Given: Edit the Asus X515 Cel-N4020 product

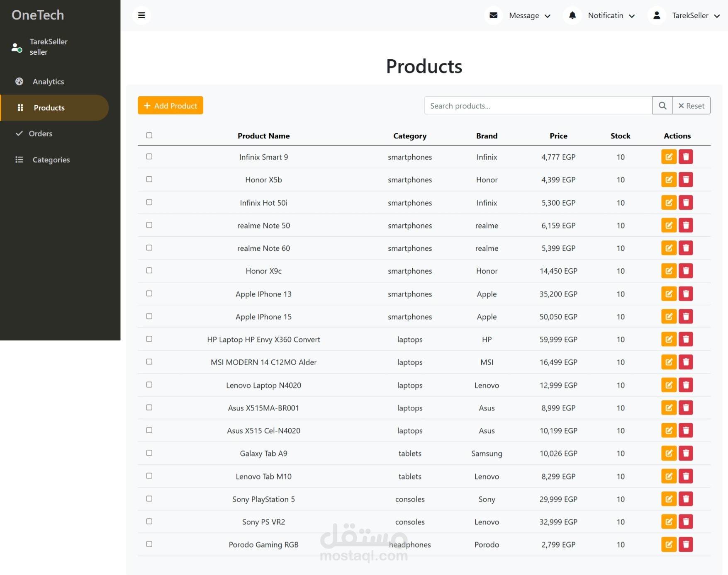Looking at the screenshot, I should [669, 431].
